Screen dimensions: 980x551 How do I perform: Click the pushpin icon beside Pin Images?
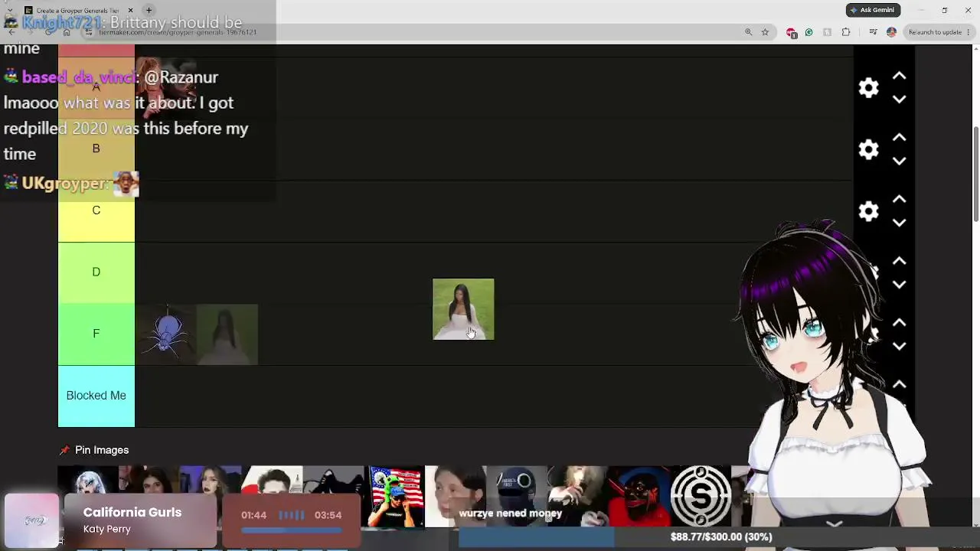click(64, 450)
